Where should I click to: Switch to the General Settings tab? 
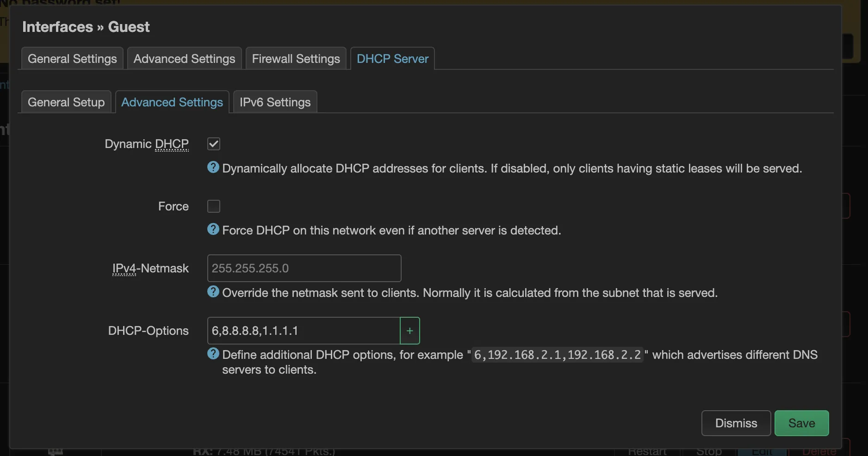71,58
